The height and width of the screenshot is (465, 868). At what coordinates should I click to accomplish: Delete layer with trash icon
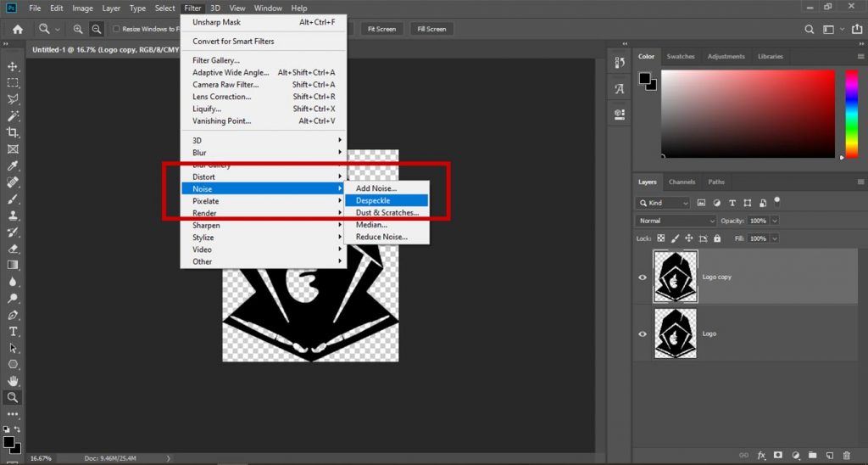(847, 455)
